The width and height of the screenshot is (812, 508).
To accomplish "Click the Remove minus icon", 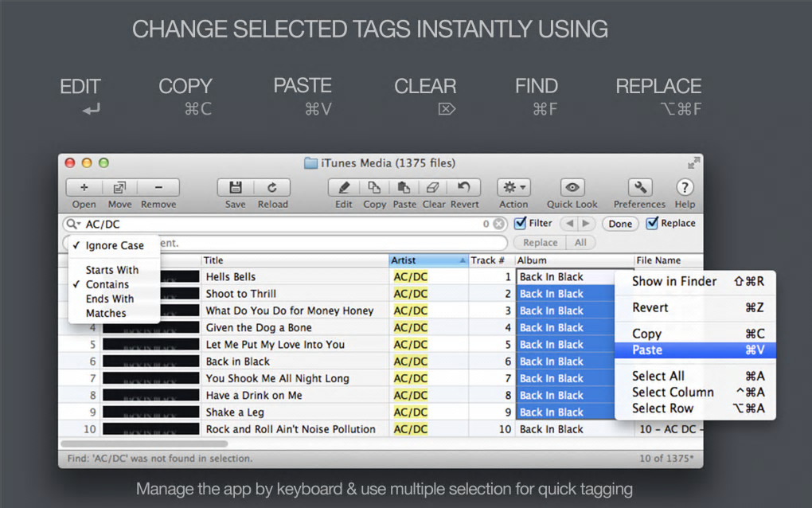I will (x=158, y=187).
